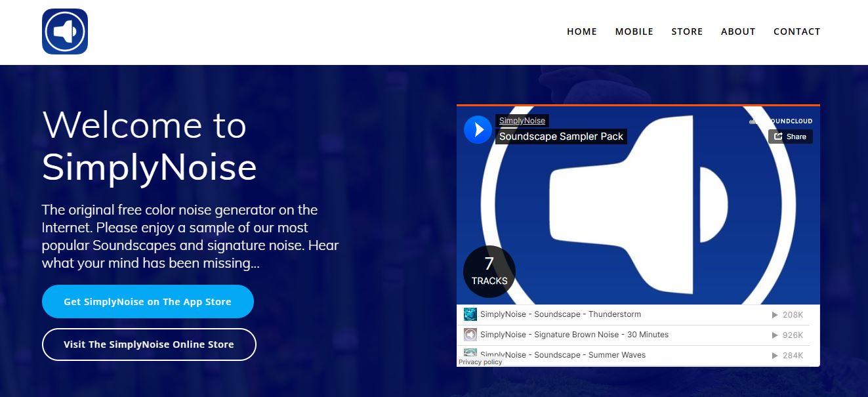
Task: Click Get SimplyNoise on The App Store
Action: [148, 302]
